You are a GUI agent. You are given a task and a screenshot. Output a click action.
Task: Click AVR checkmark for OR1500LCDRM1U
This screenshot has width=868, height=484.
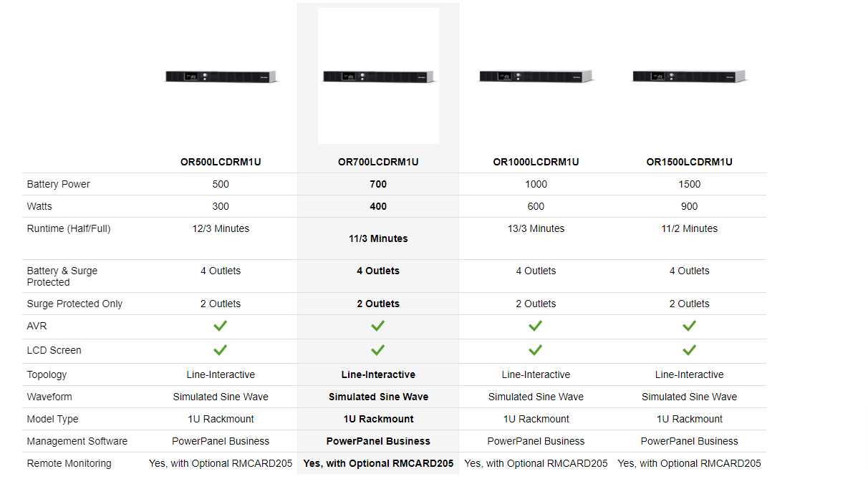689,326
